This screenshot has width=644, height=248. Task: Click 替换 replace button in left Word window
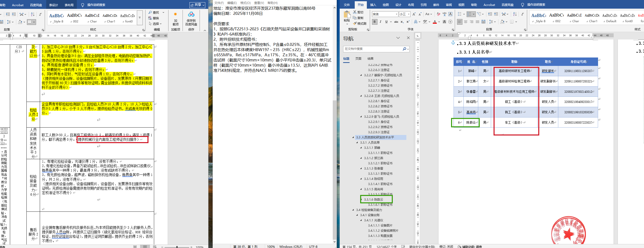pos(154,18)
